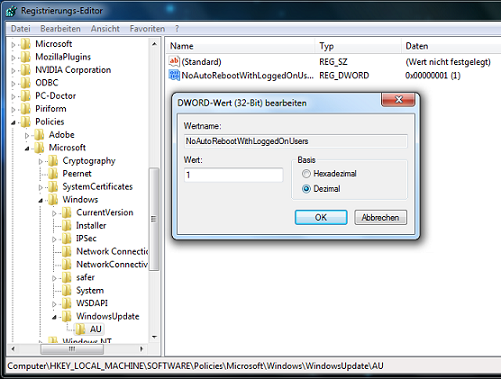This screenshot has height=379, width=501.
Task: Select the Network Connections folder icon
Action: click(67, 252)
